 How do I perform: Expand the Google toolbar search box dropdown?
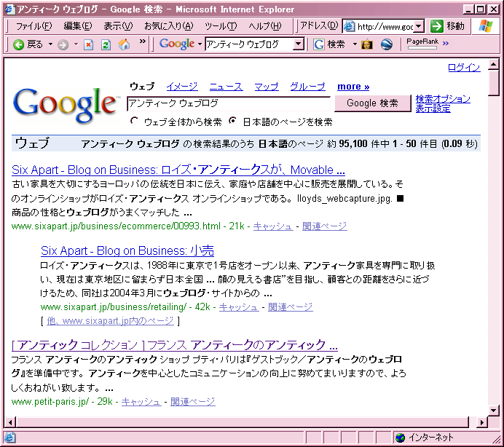(x=299, y=44)
